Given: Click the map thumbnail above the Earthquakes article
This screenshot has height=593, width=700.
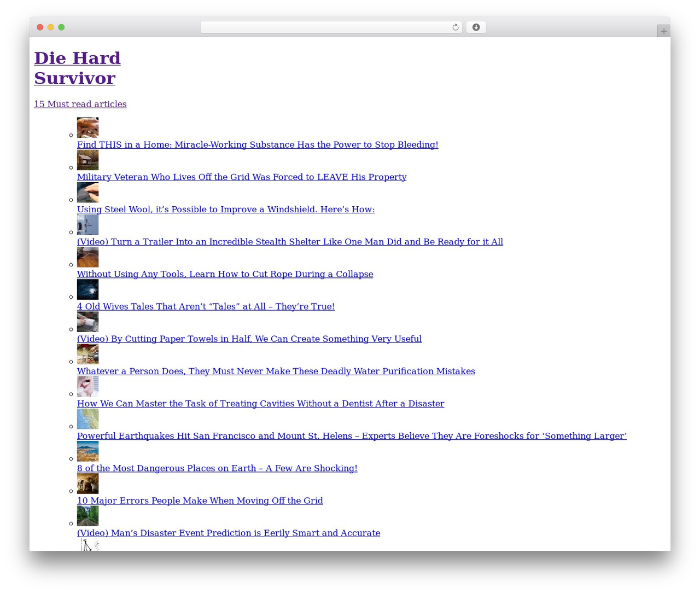Looking at the screenshot, I should point(87,418).
